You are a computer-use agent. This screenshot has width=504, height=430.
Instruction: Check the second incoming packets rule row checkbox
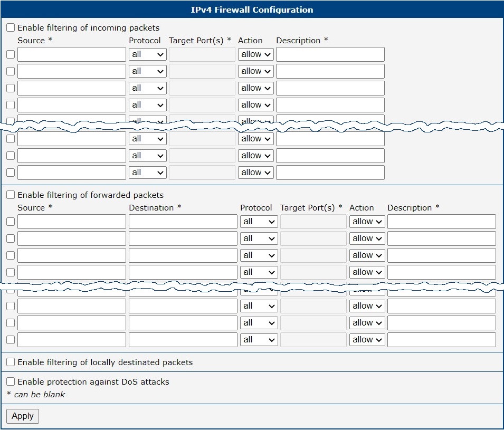pyautogui.click(x=11, y=71)
